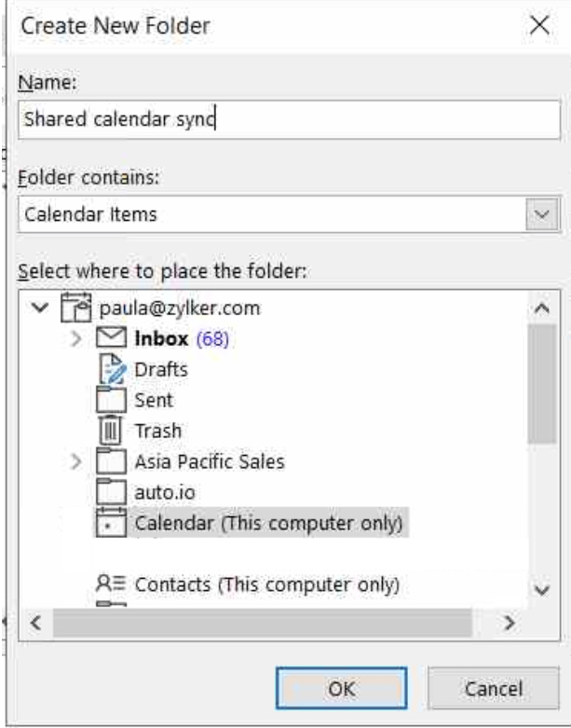Click the Trash bin icon
This screenshot has width=571, height=728.
click(x=110, y=432)
